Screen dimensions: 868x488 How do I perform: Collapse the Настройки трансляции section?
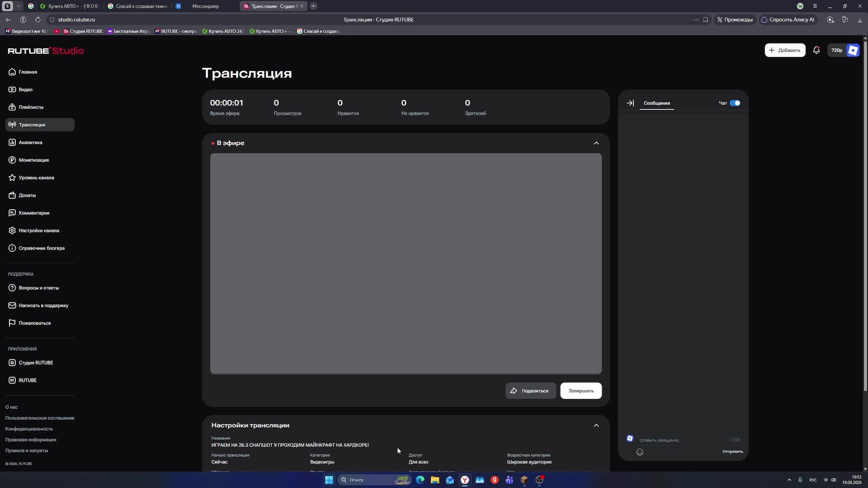pyautogui.click(x=596, y=426)
